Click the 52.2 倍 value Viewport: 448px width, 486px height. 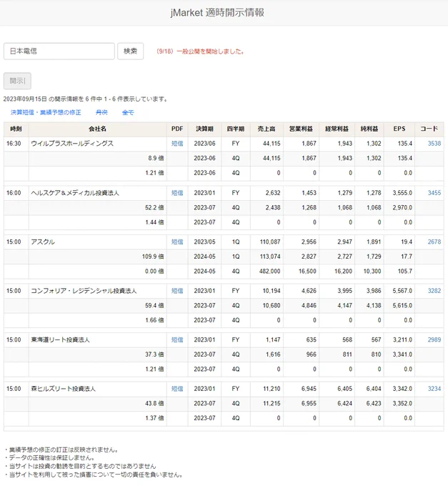[x=154, y=207]
